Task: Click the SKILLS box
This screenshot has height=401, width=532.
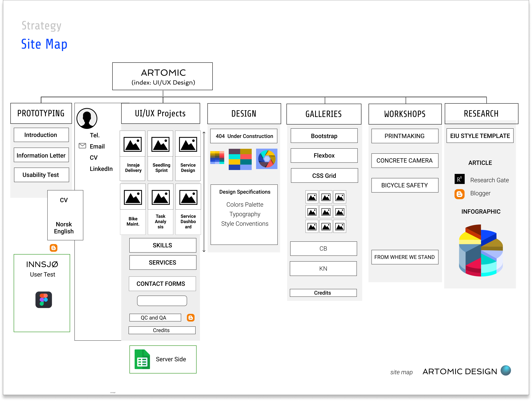Action: tap(163, 245)
